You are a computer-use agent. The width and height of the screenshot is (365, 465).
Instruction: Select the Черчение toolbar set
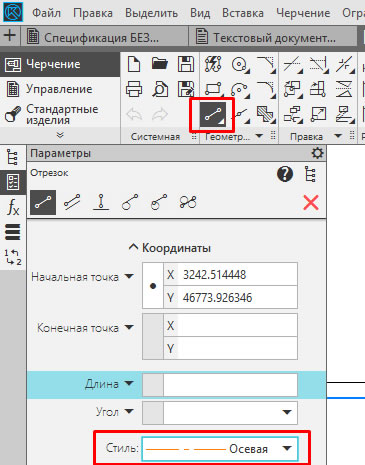(60, 64)
